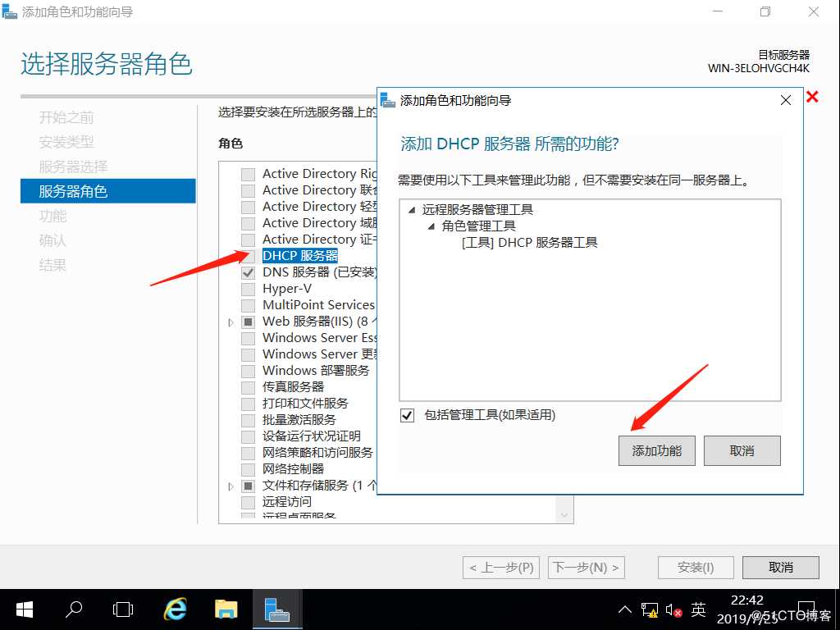The width and height of the screenshot is (840, 630).
Task: Open Task View on the taskbar
Action: click(x=123, y=609)
